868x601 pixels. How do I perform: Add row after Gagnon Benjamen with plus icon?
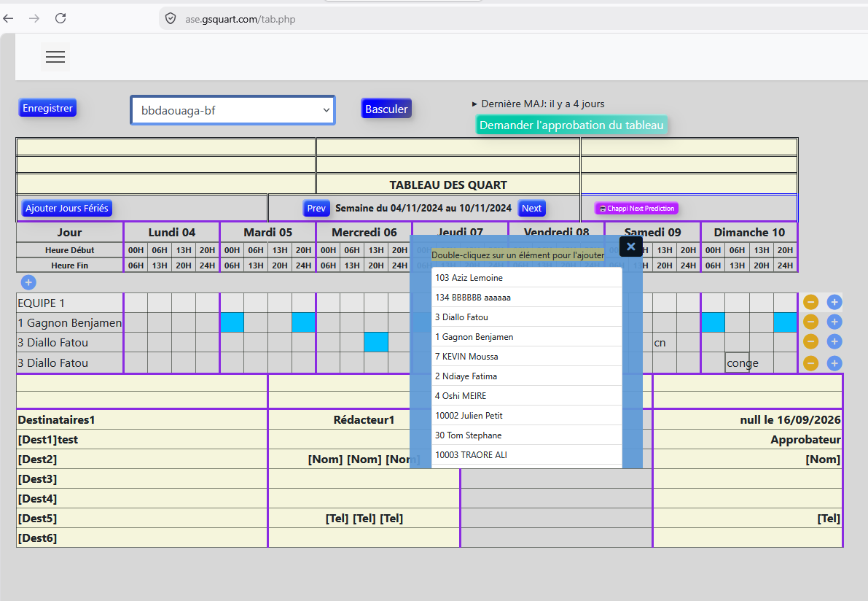[834, 322]
